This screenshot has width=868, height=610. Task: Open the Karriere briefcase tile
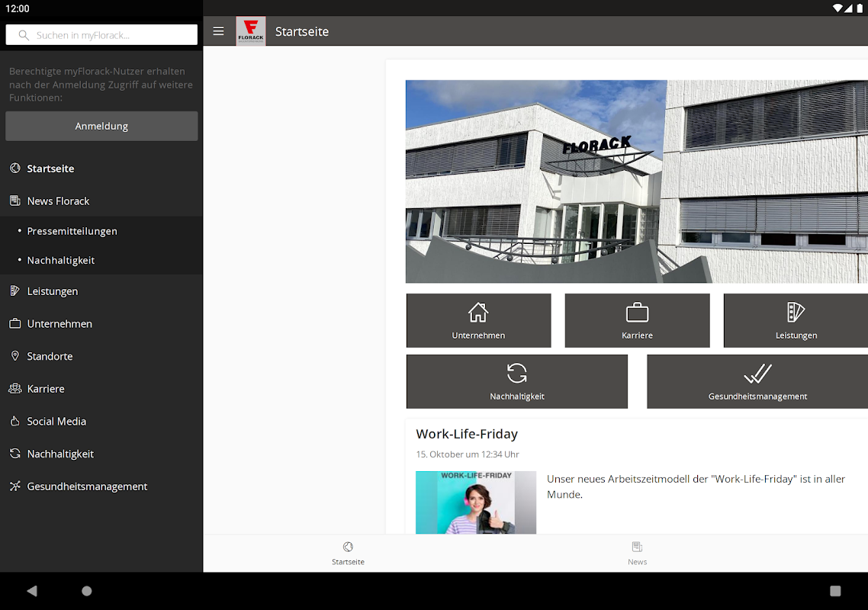point(637,320)
